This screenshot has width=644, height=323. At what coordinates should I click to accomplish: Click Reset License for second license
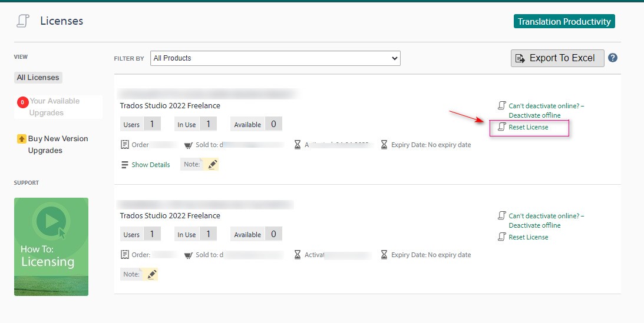[x=528, y=237]
